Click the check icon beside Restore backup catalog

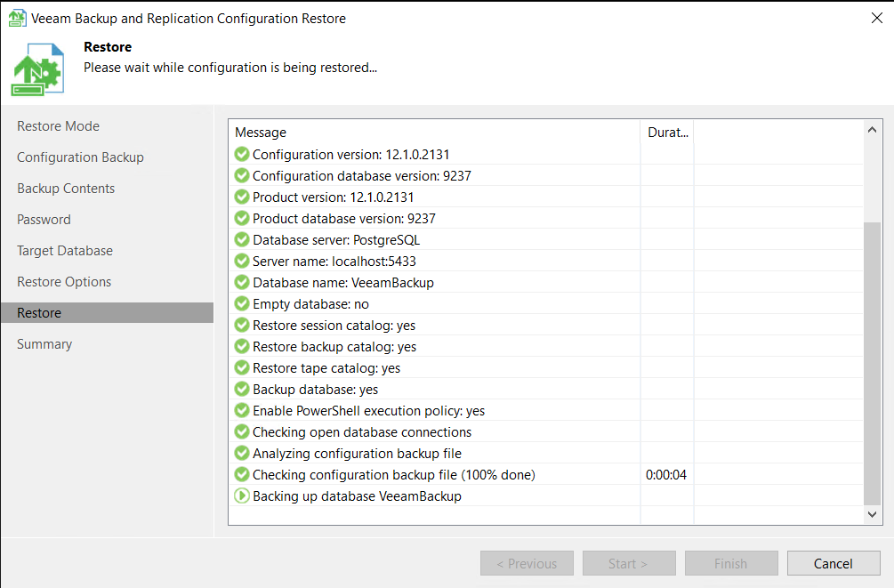[242, 347]
